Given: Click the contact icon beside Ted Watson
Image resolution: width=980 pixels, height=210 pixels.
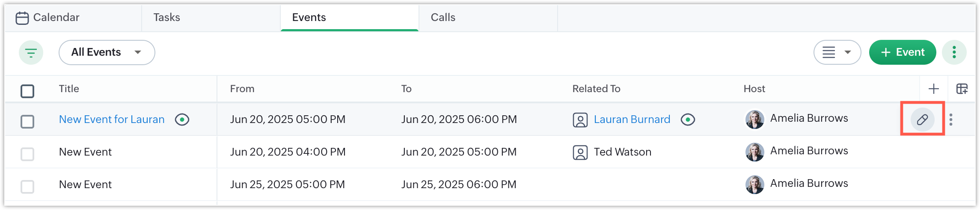Looking at the screenshot, I should [580, 153].
